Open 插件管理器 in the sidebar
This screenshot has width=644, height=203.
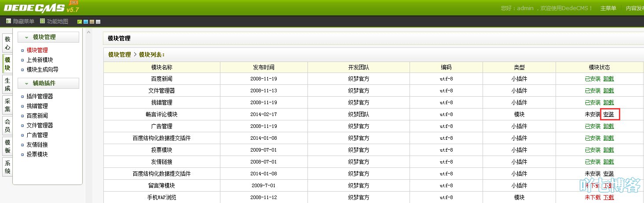point(40,96)
